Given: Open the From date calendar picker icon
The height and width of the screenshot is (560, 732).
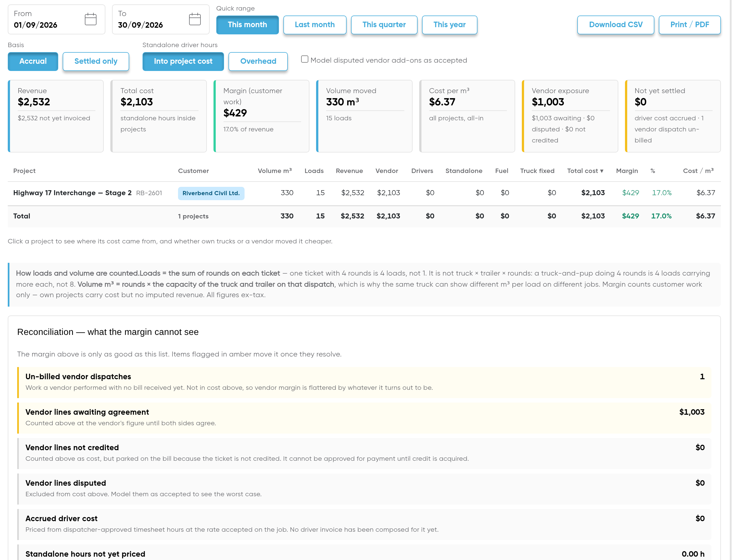Looking at the screenshot, I should point(90,19).
